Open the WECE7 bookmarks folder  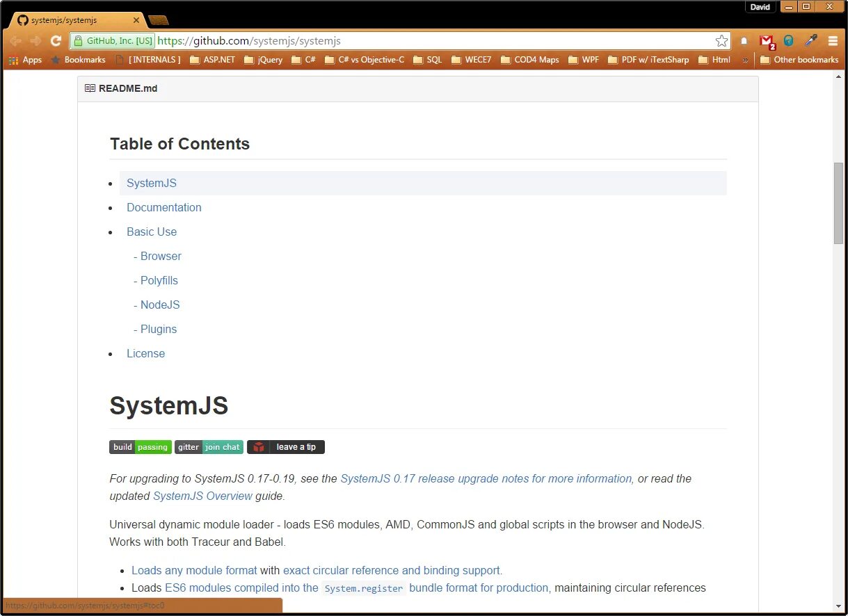[471, 60]
